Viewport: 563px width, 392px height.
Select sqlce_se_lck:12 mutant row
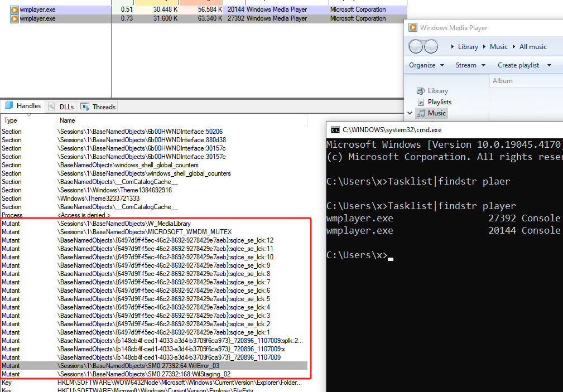[155, 240]
